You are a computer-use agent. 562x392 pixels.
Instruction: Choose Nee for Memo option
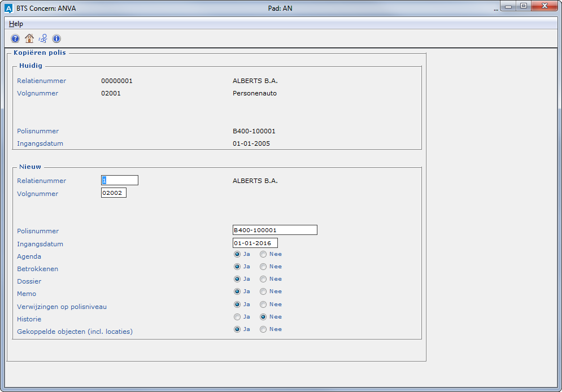(263, 291)
